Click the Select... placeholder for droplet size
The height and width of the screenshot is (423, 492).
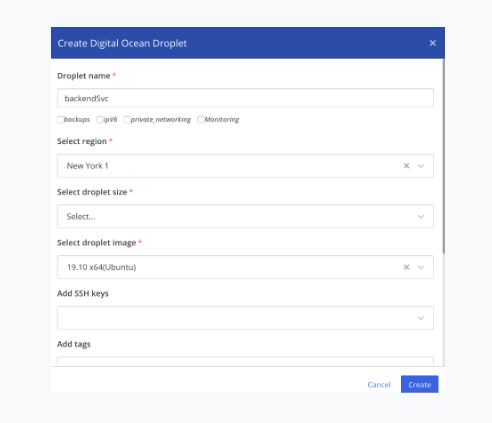click(81, 216)
